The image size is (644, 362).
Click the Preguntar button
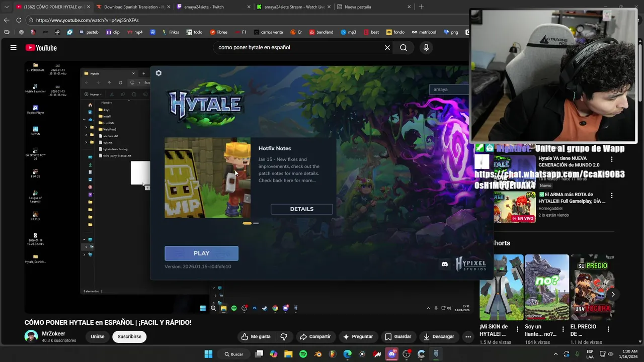click(358, 337)
